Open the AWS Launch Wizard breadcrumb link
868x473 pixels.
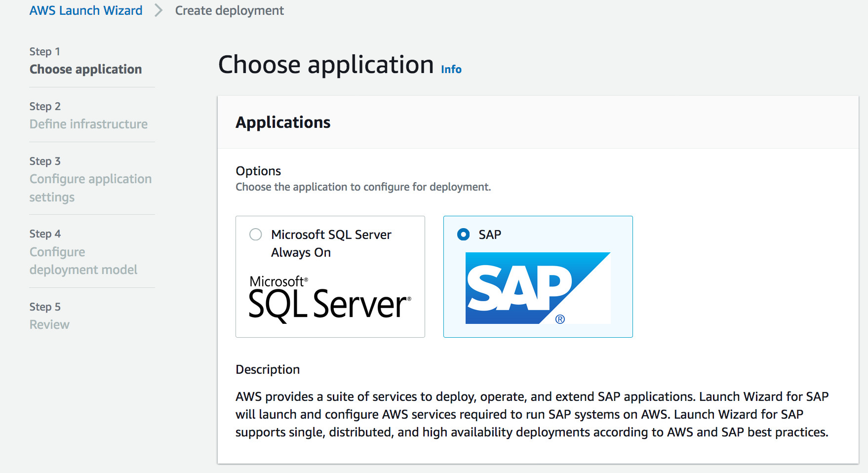(x=86, y=10)
